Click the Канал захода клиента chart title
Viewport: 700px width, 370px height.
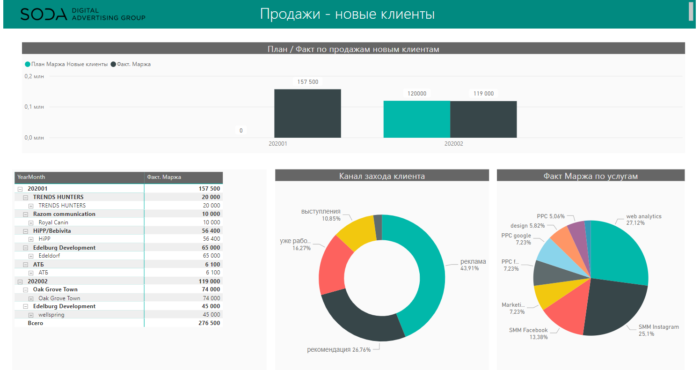[x=382, y=176]
